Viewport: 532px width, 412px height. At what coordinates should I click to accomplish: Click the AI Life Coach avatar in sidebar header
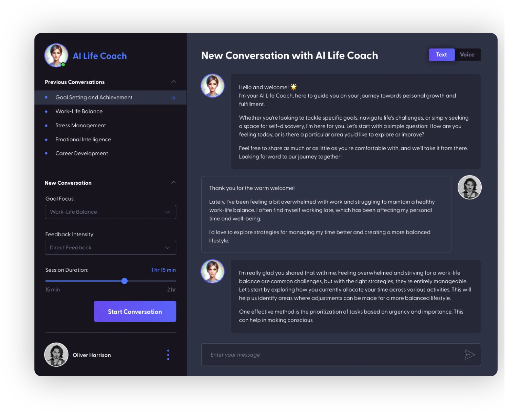pos(56,55)
